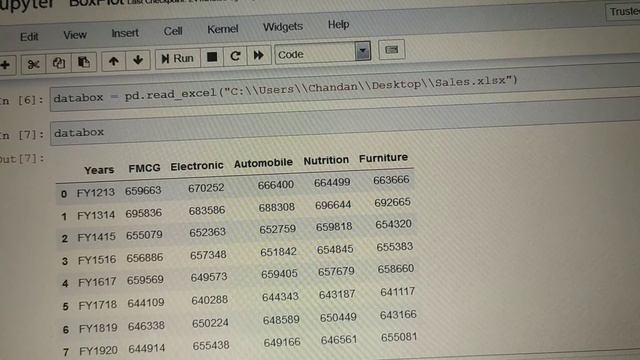
Task: Click the Furniture column header
Action: [383, 158]
